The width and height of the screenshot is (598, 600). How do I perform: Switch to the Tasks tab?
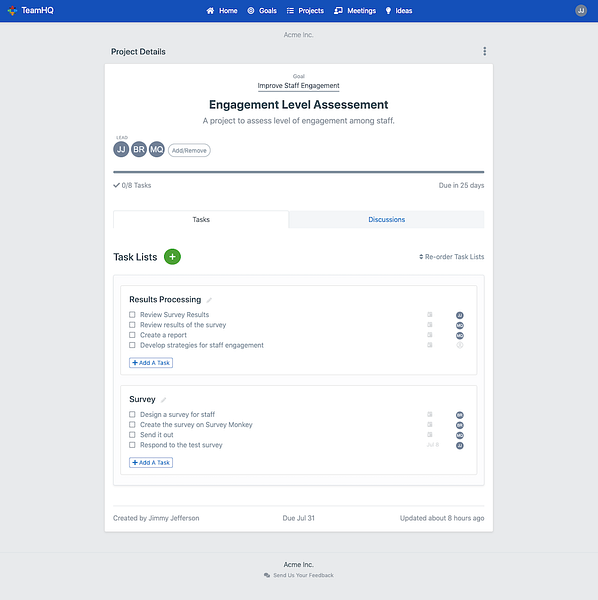coord(201,219)
